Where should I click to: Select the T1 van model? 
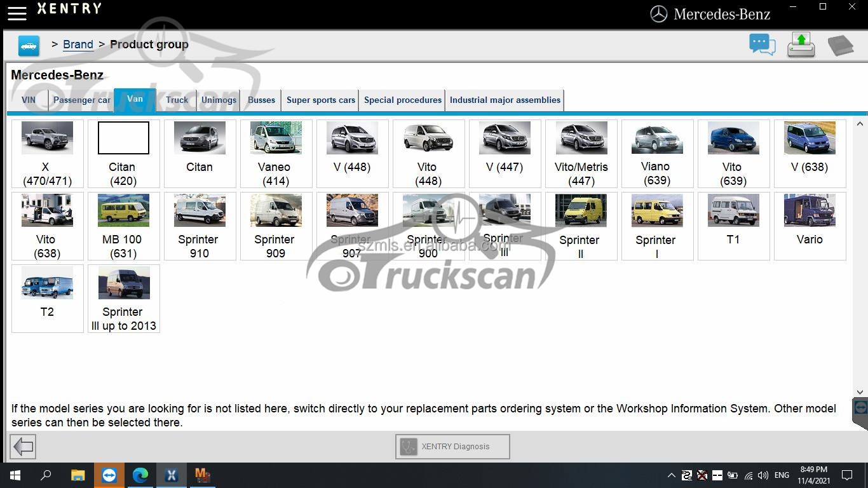coord(734,226)
